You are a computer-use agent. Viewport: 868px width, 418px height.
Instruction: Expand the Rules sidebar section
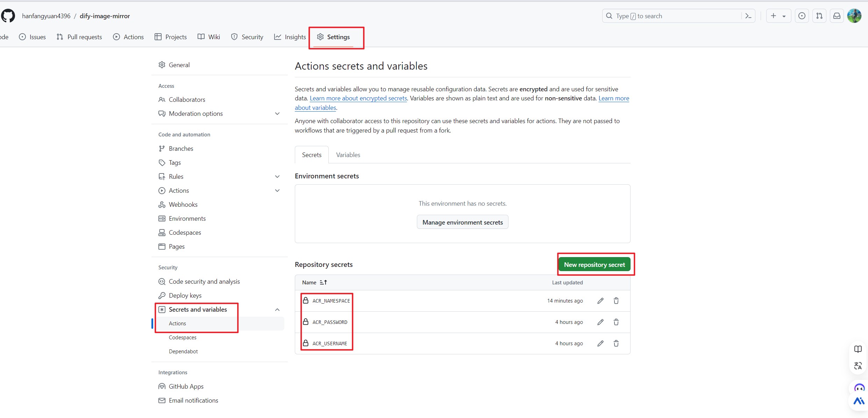click(x=277, y=177)
